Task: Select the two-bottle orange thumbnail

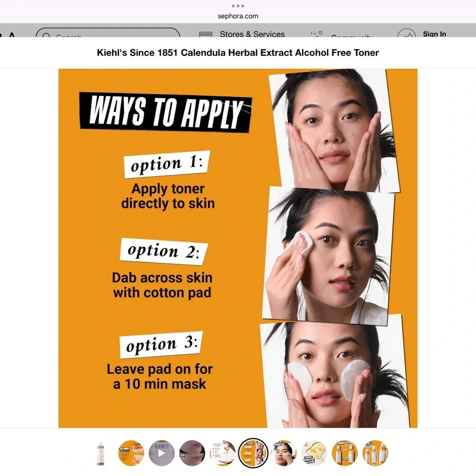Action: click(x=345, y=453)
